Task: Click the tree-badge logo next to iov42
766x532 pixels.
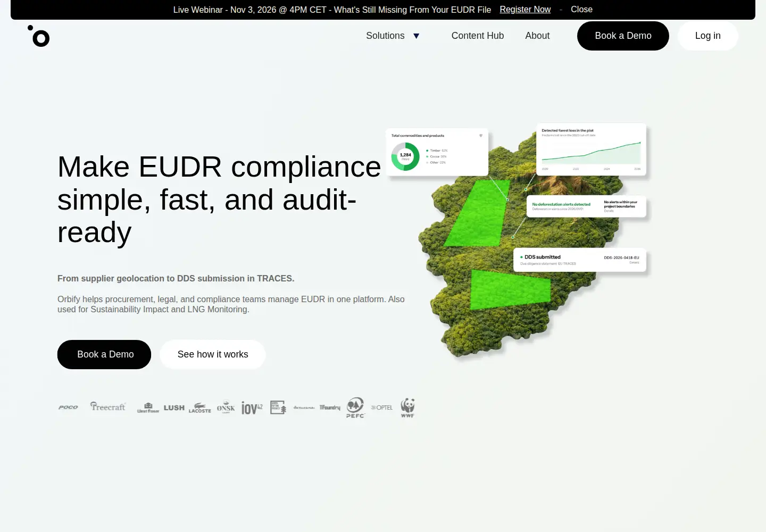Action: click(278, 408)
